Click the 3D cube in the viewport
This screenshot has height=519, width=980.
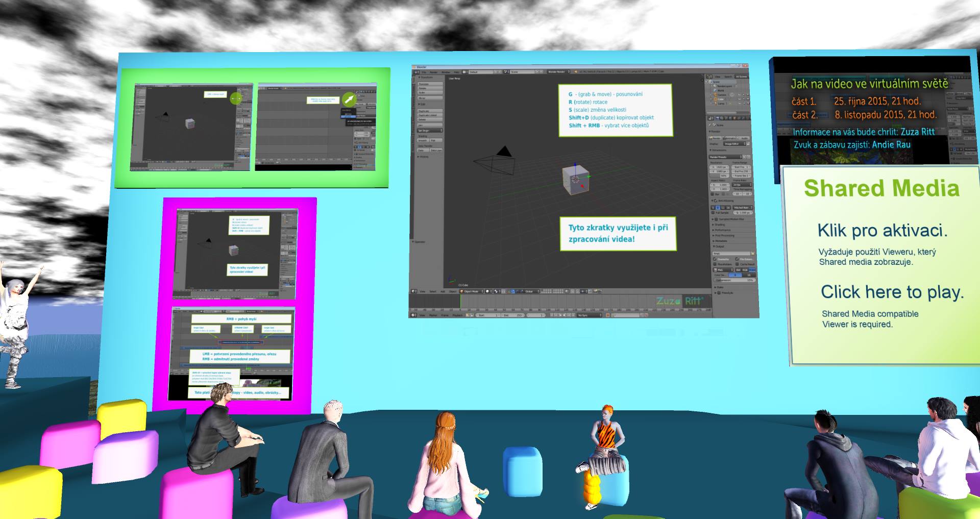[575, 179]
